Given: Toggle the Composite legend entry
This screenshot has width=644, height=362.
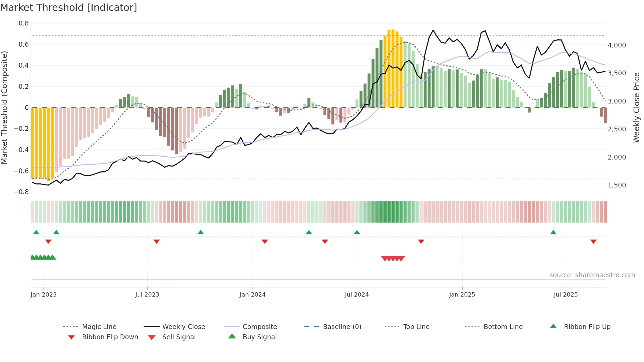Looking at the screenshot, I should pyautogui.click(x=251, y=327).
